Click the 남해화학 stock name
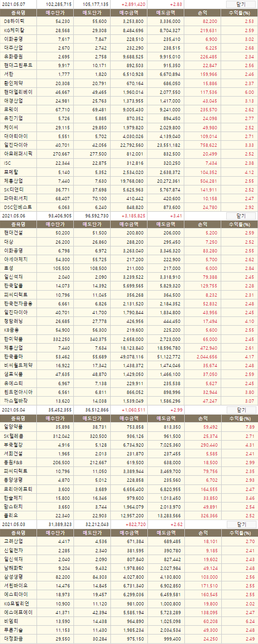Screen dimensions: 258x644 (x=13, y=568)
